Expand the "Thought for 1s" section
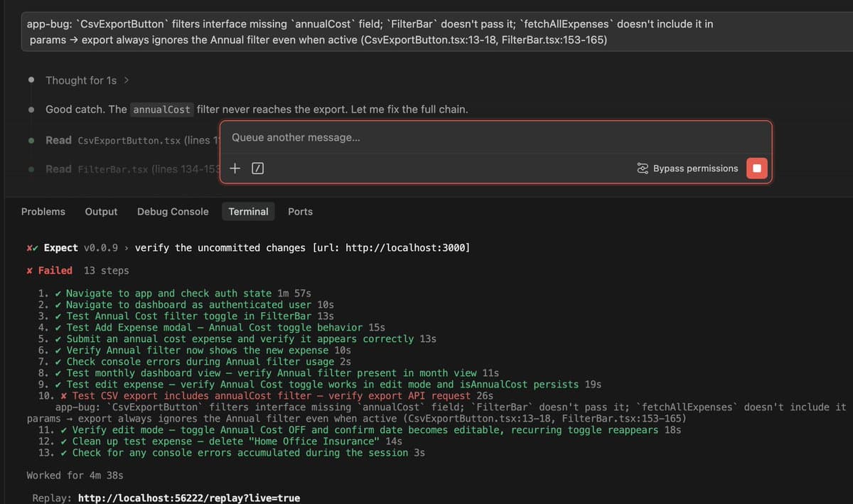The height and width of the screenshot is (504, 853). click(x=80, y=80)
